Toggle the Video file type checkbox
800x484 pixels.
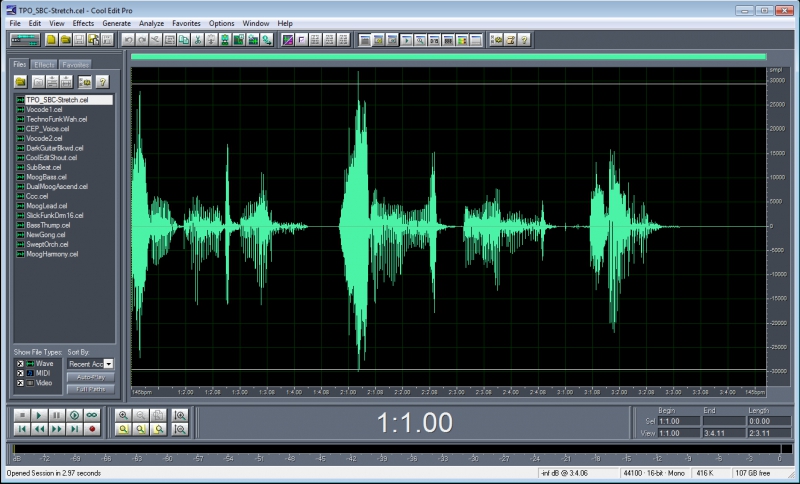20,383
